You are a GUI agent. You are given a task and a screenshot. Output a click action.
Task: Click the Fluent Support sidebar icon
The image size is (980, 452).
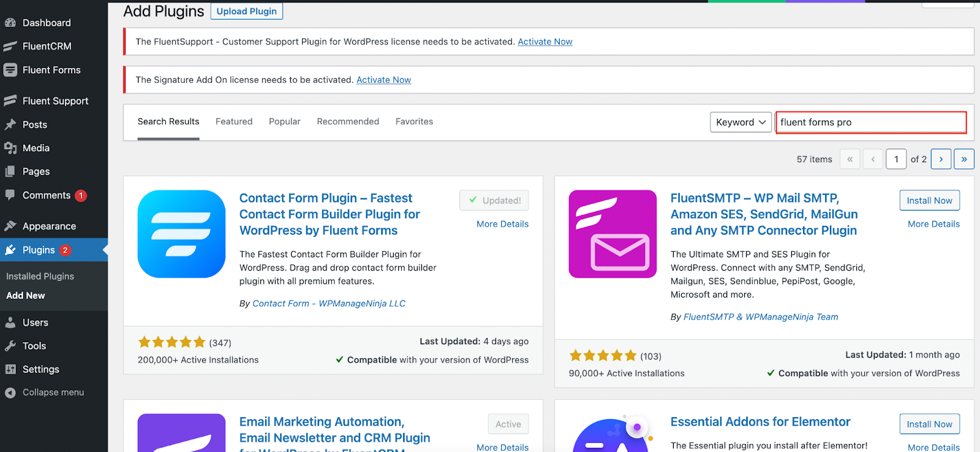[10, 100]
